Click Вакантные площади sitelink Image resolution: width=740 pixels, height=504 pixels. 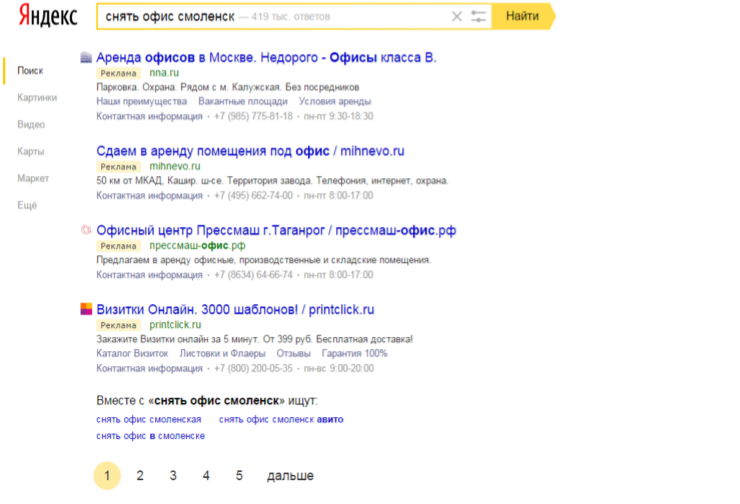[x=242, y=101]
